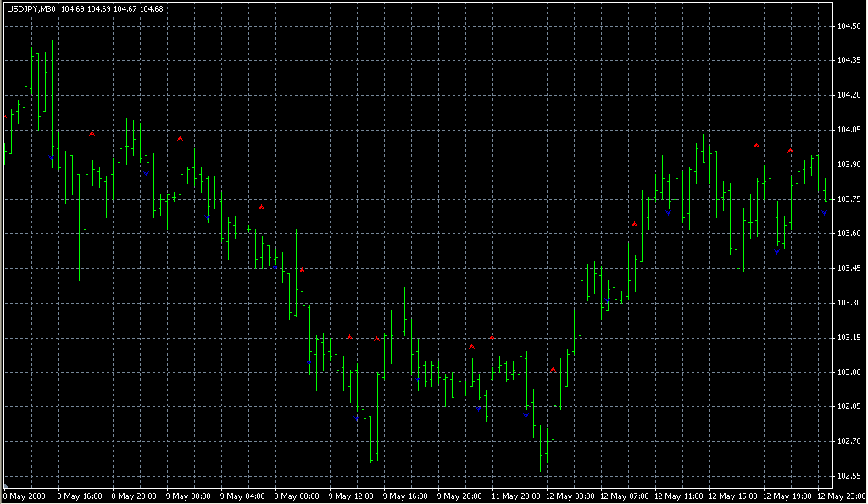
Task: Select the 104.67 low price value in header
Action: point(125,8)
